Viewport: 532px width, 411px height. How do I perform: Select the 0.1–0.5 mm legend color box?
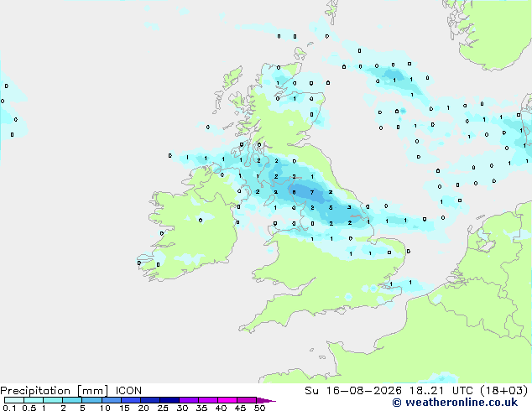(14, 400)
